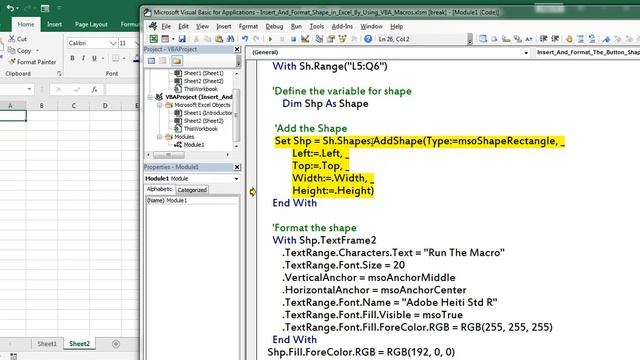Collapse the Modules folder node
The height and width of the screenshot is (360, 640).
click(x=160, y=137)
